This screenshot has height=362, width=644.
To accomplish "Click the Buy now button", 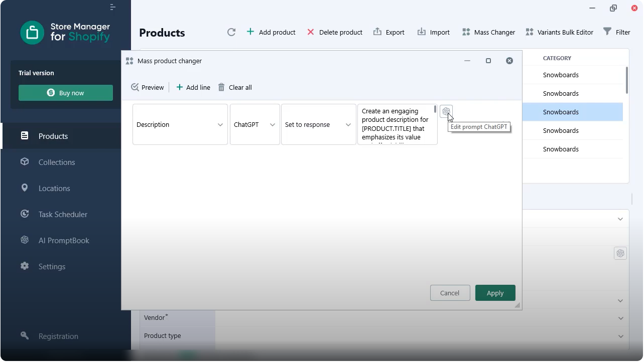I will pos(66,93).
